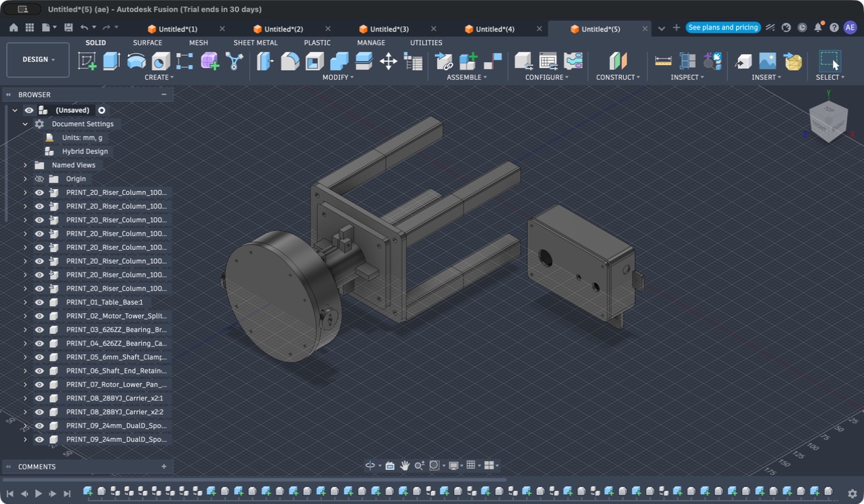Click the Zoom magnifier icon
Screen dimensions: 864x504
419,466
